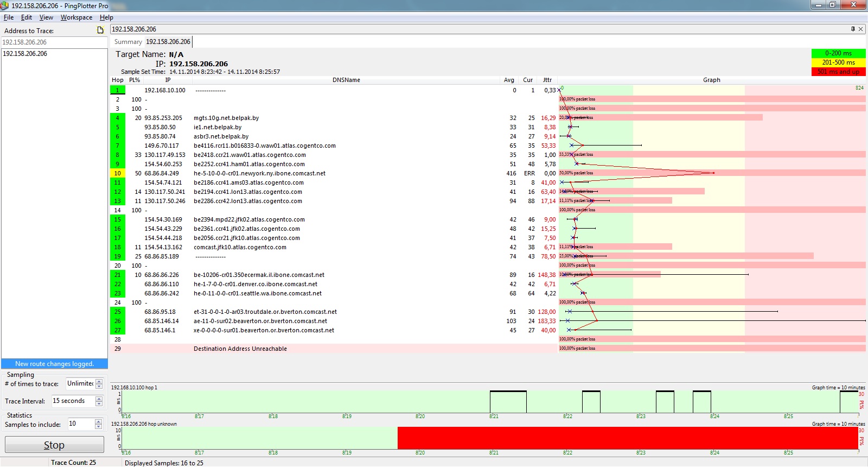Select hop 27 green box for 68.85.146.1
868x467 pixels.
click(x=117, y=330)
